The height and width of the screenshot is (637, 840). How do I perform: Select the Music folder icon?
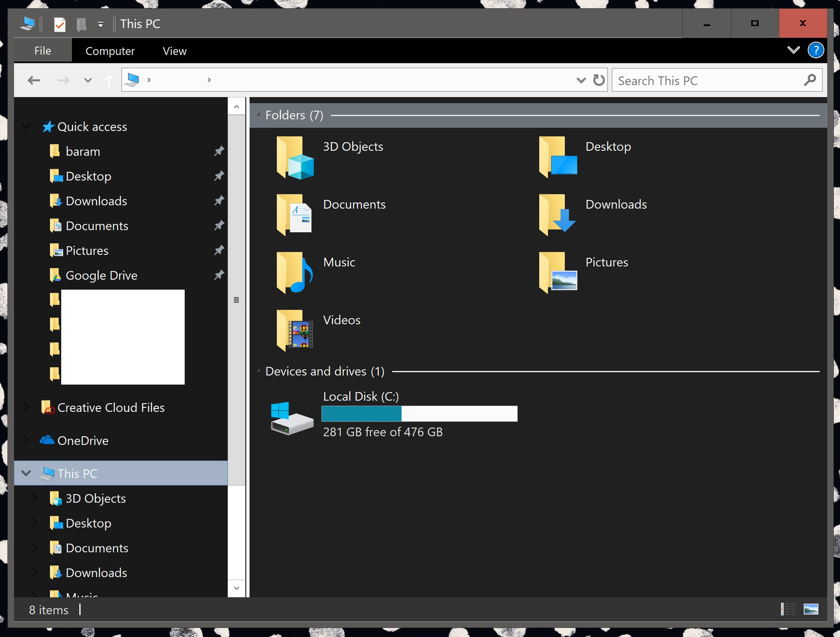[295, 273]
